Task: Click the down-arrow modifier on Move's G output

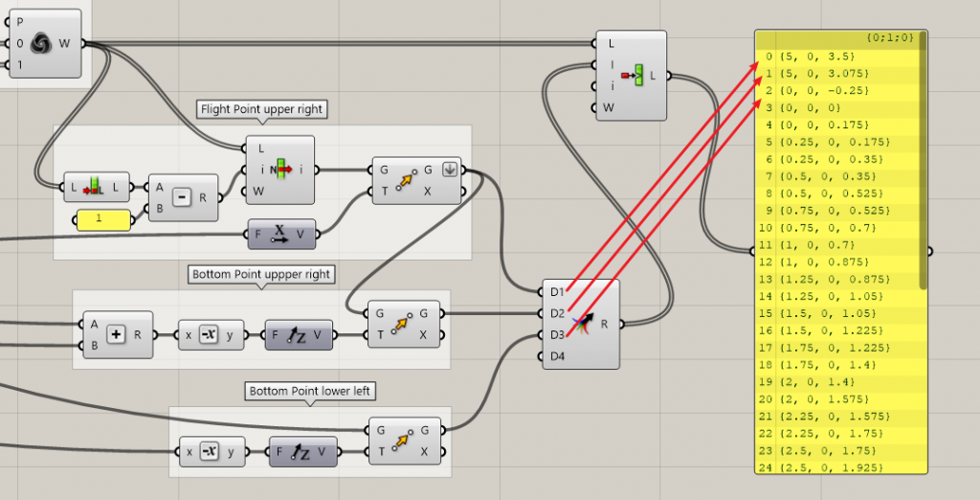Action: [x=450, y=170]
